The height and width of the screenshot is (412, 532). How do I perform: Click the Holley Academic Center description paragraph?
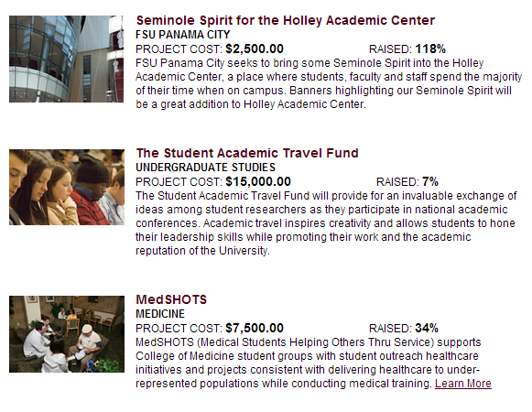coord(329,83)
